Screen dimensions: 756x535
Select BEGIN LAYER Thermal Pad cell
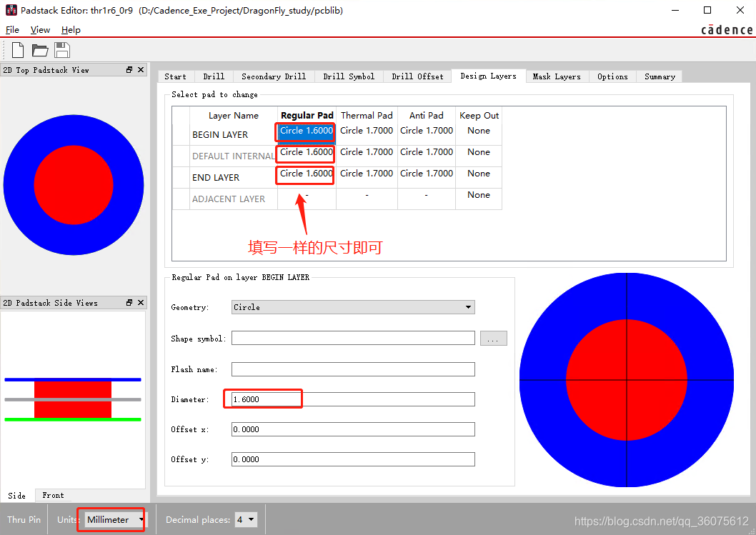tap(366, 131)
